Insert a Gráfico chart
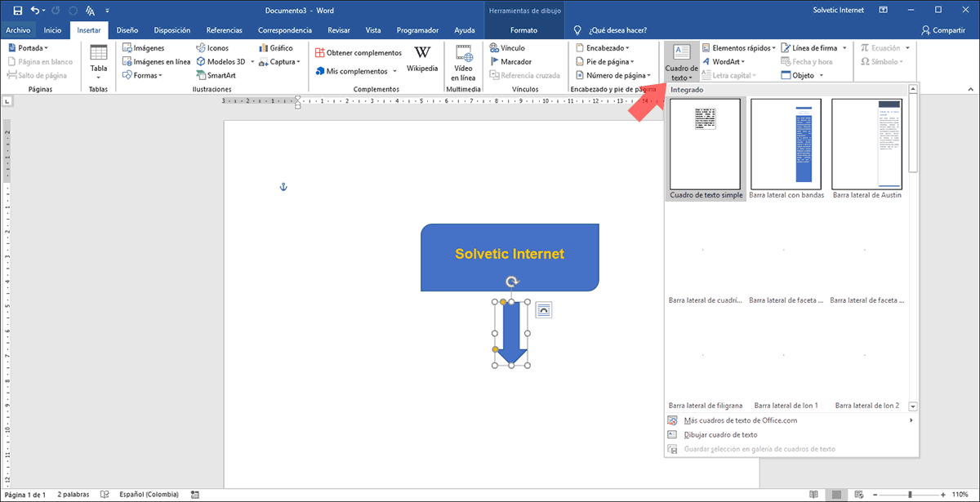 [x=274, y=48]
